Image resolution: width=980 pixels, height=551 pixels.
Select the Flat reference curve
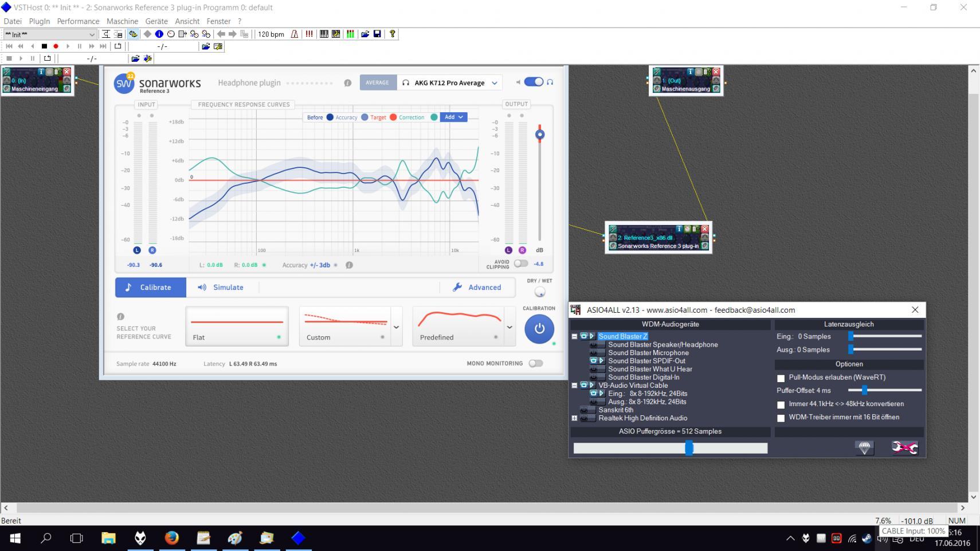(x=237, y=326)
